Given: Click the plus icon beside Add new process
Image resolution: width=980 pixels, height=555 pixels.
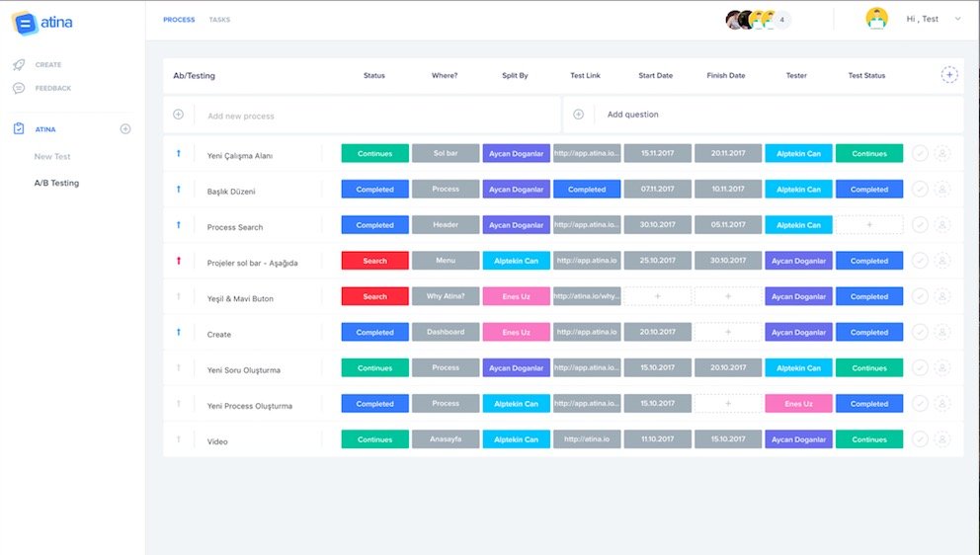Looking at the screenshot, I should coord(179,115).
